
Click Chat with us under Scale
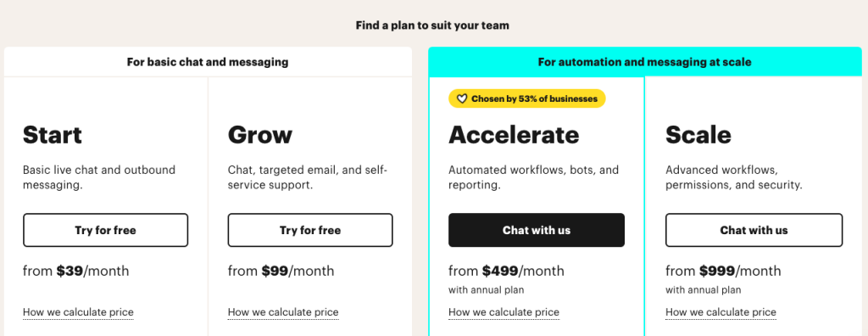[754, 230]
